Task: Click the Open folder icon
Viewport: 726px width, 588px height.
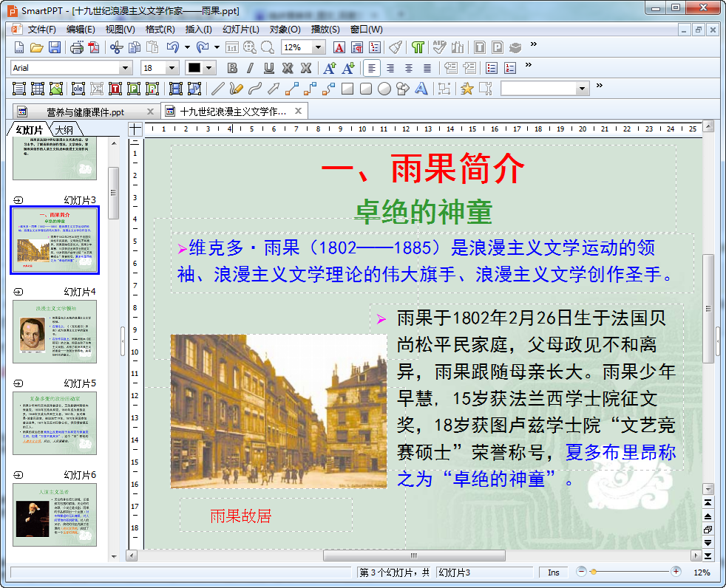Action: point(36,47)
